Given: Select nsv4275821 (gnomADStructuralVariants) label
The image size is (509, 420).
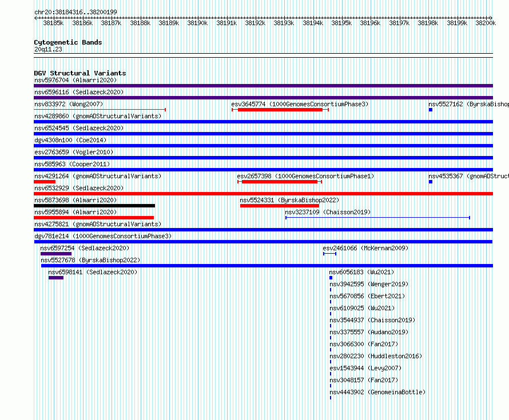Looking at the screenshot, I should coord(98,224).
